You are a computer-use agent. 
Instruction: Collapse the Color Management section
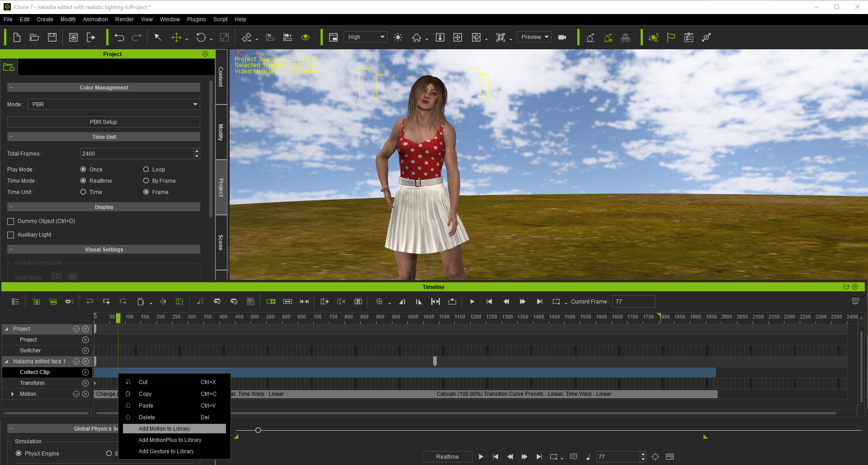pyautogui.click(x=11, y=87)
